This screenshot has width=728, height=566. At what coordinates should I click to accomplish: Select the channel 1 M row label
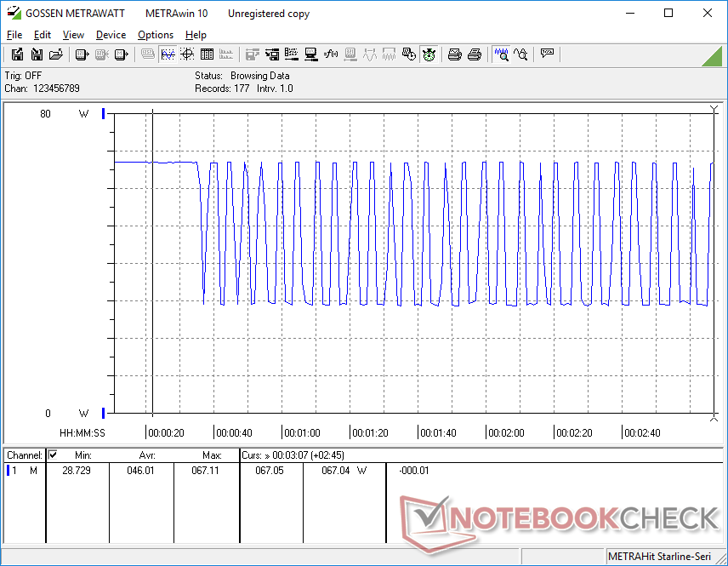click(x=24, y=471)
